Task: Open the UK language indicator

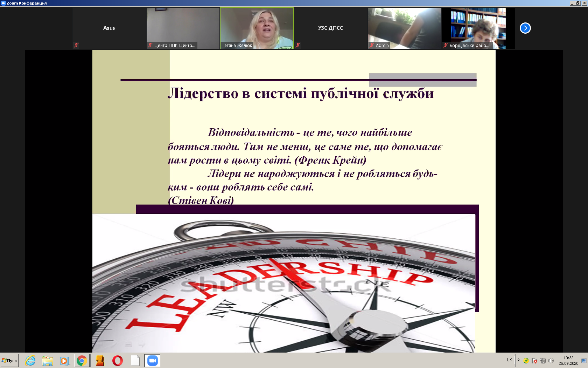Action: point(509,360)
